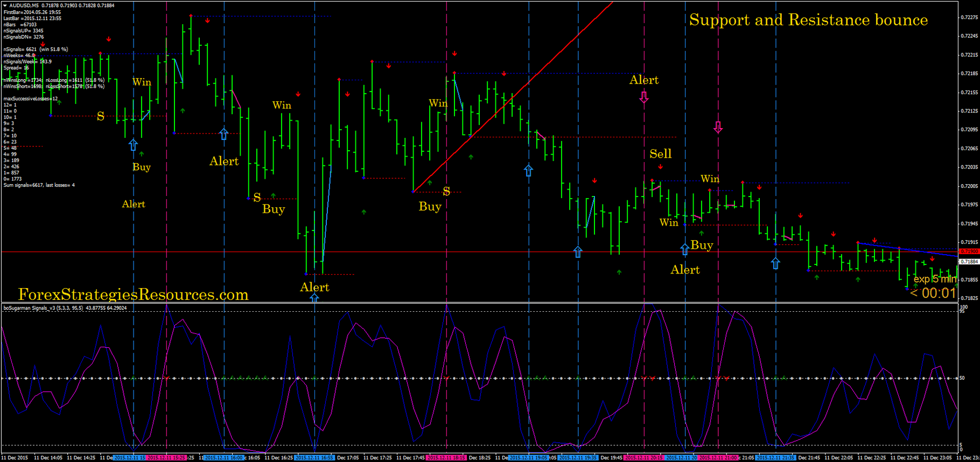Click the nWinsShort=1698 statistics line
Image resolution: width=980 pixels, height=462 pixels.
click(x=54, y=86)
